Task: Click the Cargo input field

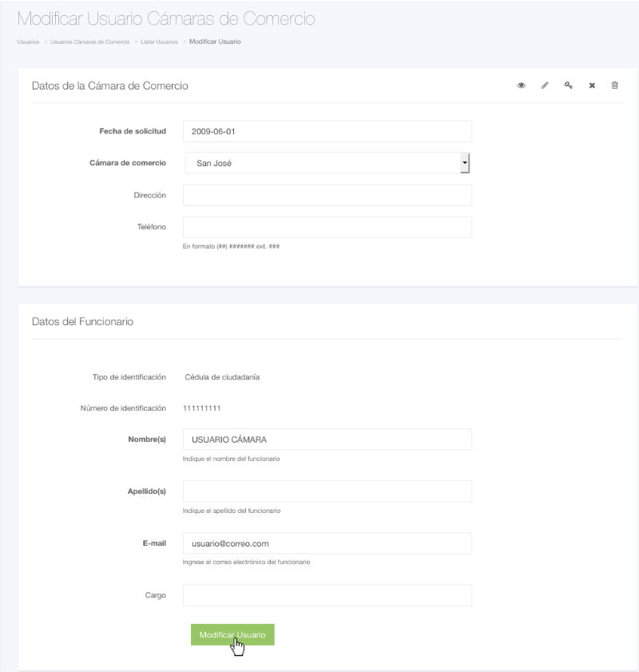Action: point(327,595)
